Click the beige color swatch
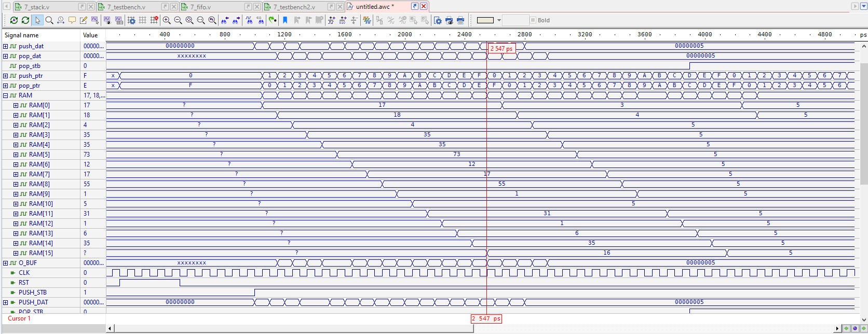The width and height of the screenshot is (868, 334). point(485,20)
